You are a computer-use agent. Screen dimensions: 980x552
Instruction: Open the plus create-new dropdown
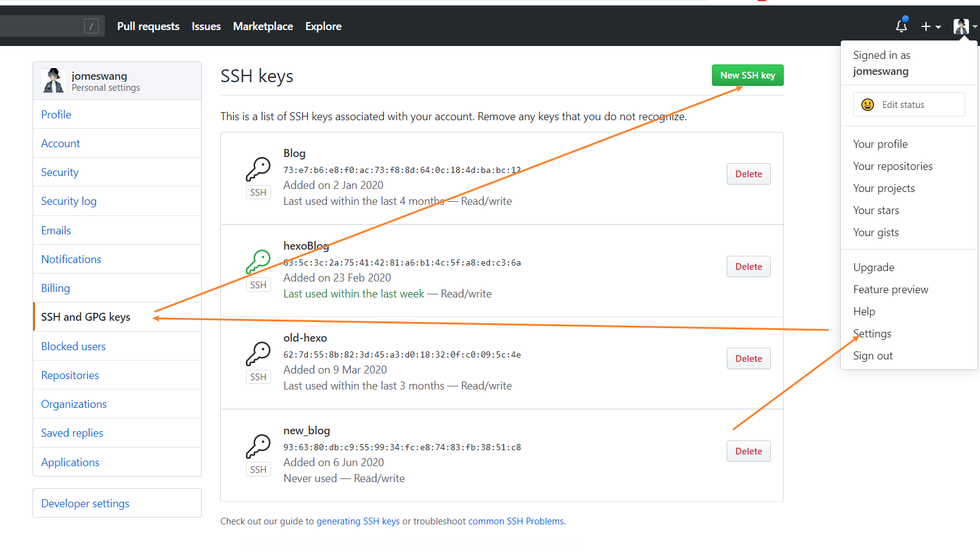pos(930,26)
